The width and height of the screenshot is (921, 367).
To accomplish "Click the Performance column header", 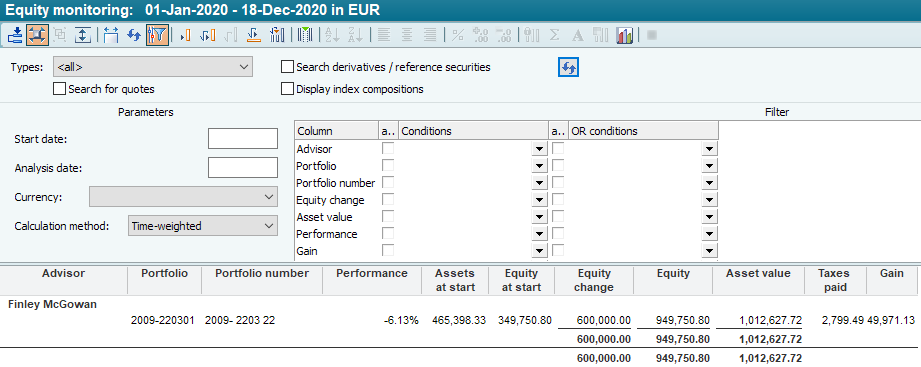I will tap(372, 274).
